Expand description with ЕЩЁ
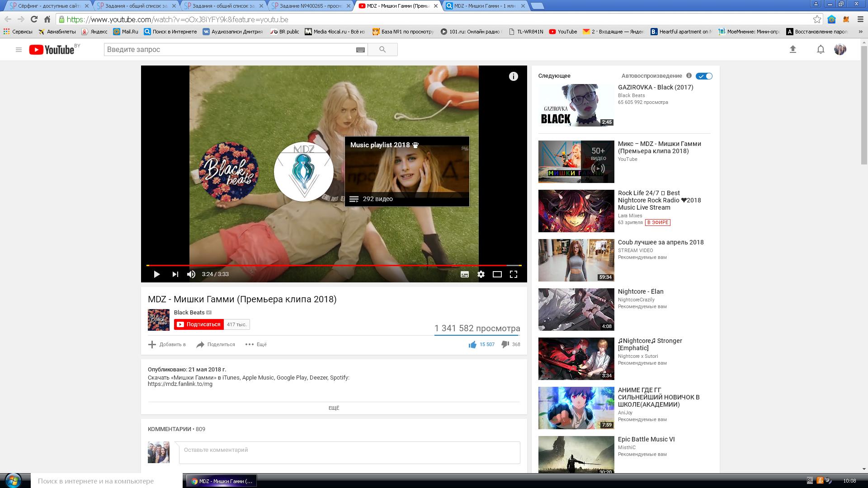Screen dimensions: 868x488 coord(334,408)
